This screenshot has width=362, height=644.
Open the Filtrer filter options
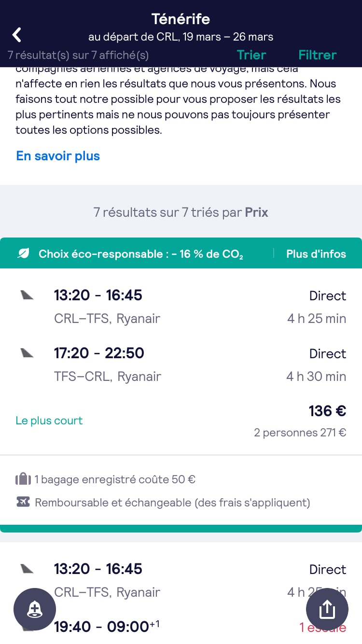317,55
